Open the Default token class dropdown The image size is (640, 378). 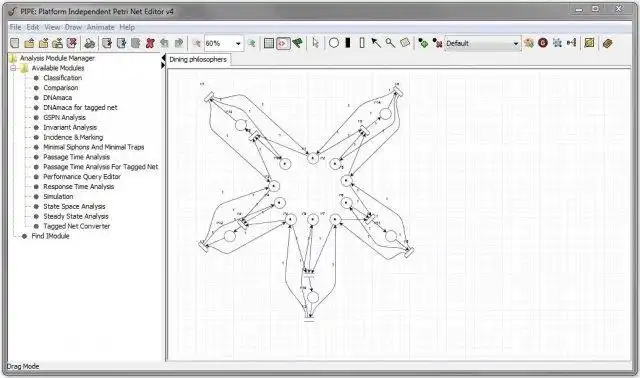point(482,43)
